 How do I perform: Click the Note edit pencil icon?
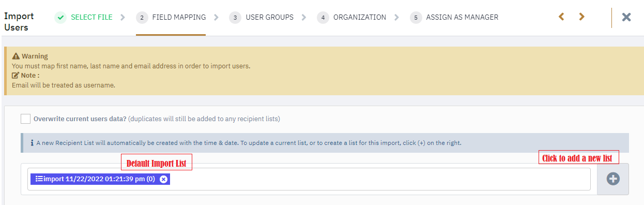(16, 75)
